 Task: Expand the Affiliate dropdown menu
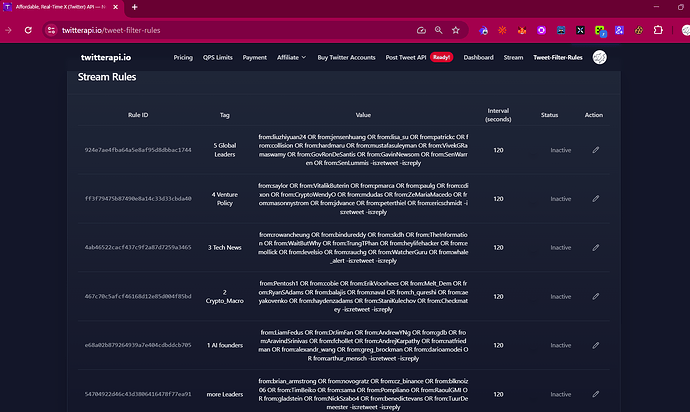click(x=291, y=57)
